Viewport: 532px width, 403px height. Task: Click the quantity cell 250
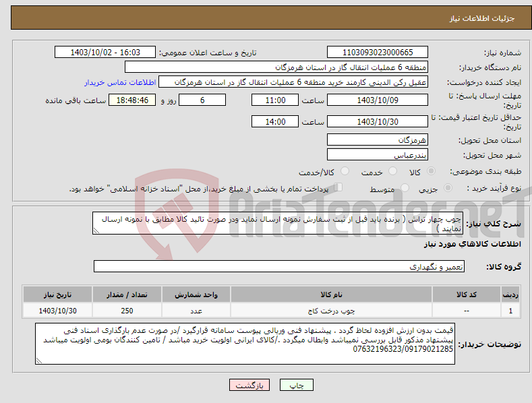tap(127, 311)
